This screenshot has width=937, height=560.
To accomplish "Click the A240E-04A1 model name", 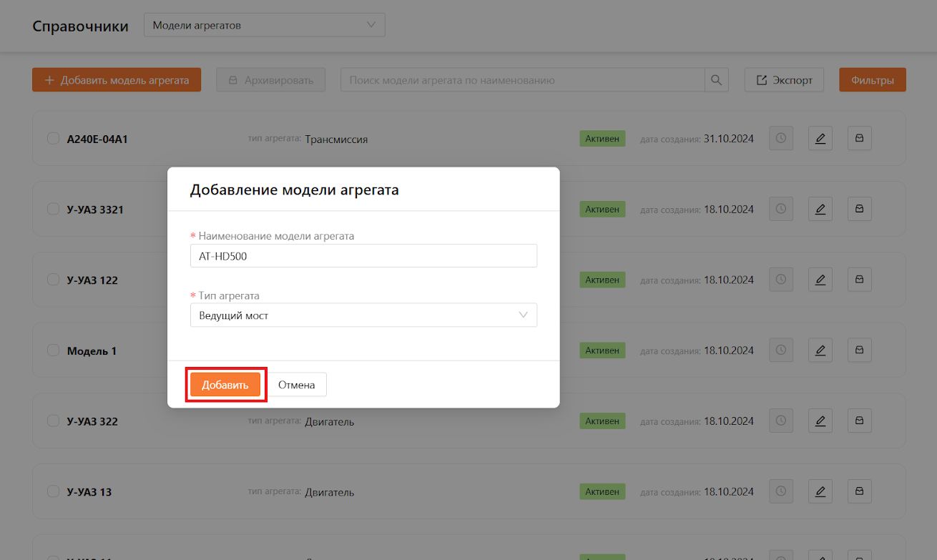I will point(97,139).
